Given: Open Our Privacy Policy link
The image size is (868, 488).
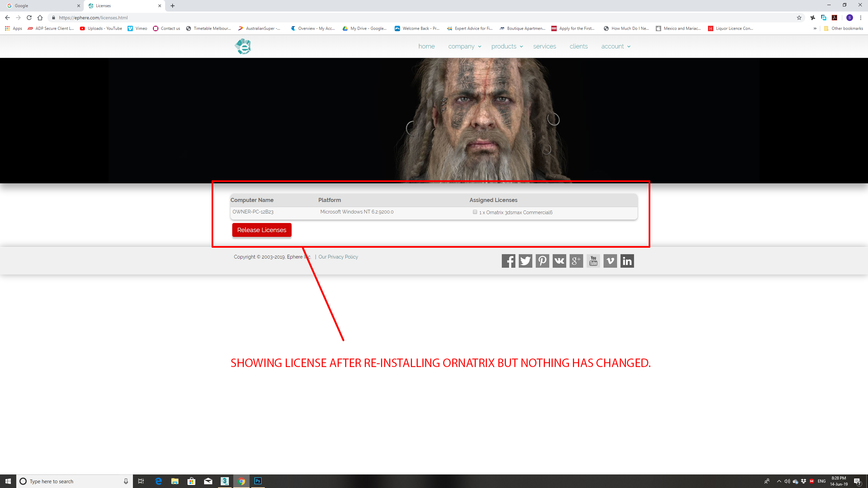Looking at the screenshot, I should [x=338, y=257].
